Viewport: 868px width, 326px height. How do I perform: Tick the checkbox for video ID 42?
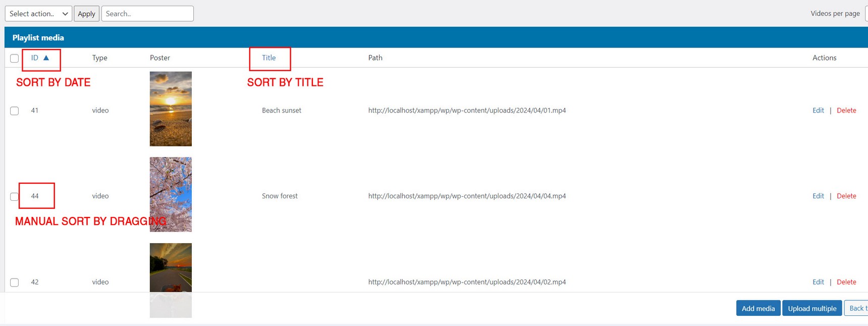pos(15,283)
